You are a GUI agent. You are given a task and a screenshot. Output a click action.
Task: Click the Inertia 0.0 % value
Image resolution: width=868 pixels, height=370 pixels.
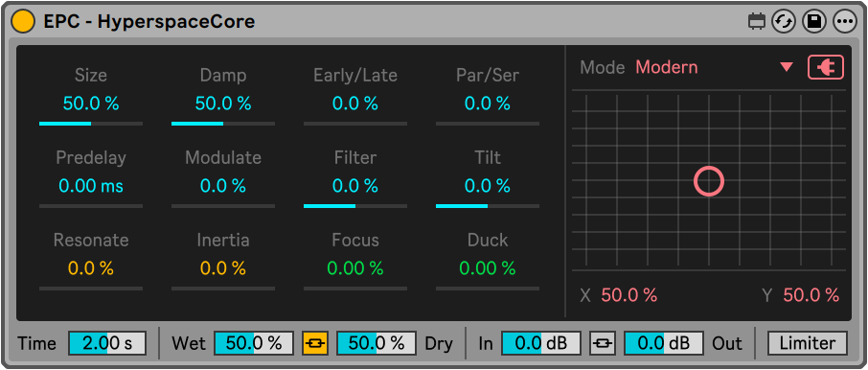tap(223, 268)
